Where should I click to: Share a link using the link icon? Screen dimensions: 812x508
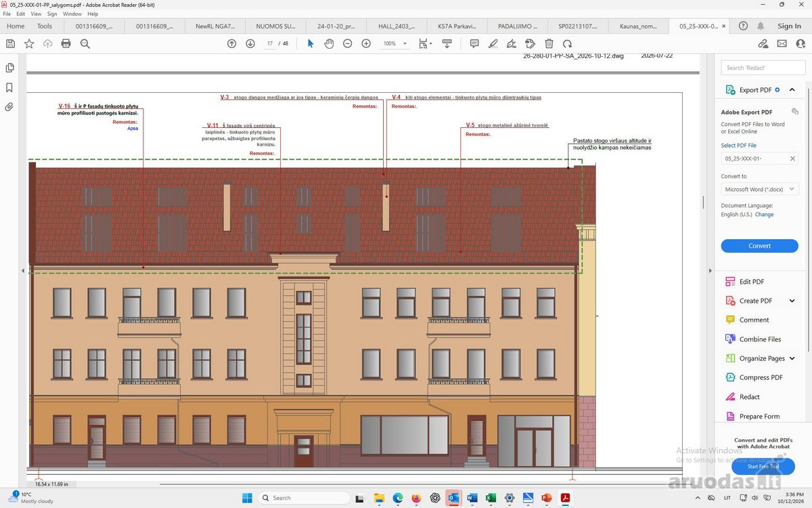(x=763, y=43)
